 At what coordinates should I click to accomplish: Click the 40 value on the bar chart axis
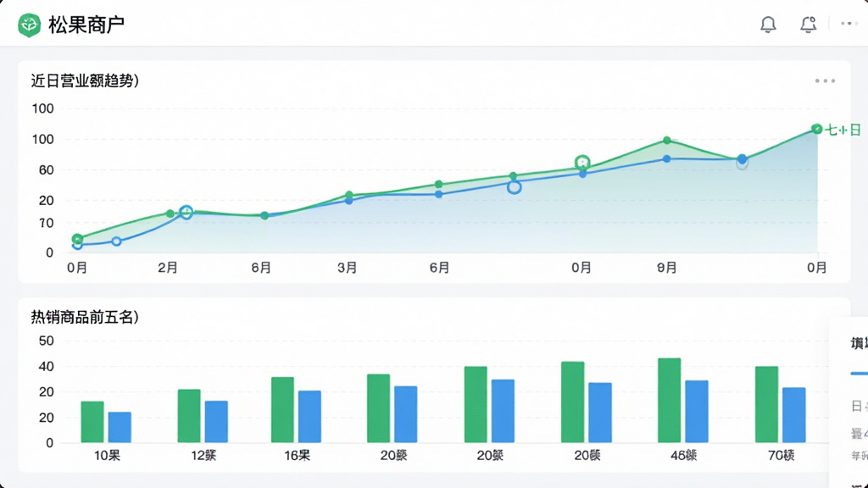[x=46, y=366]
